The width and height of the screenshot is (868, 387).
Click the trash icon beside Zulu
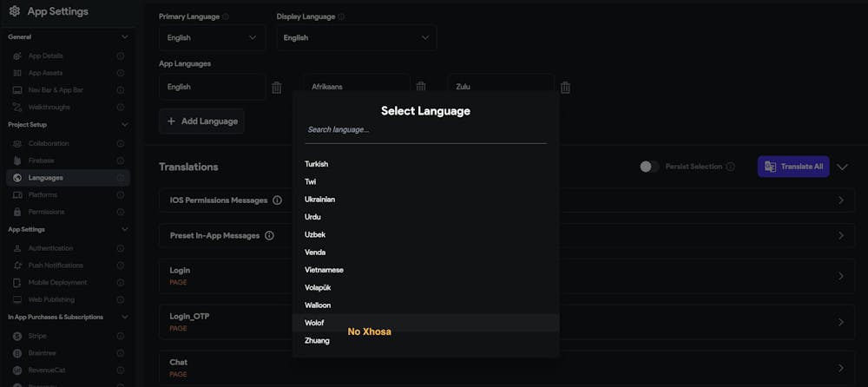[x=565, y=87]
